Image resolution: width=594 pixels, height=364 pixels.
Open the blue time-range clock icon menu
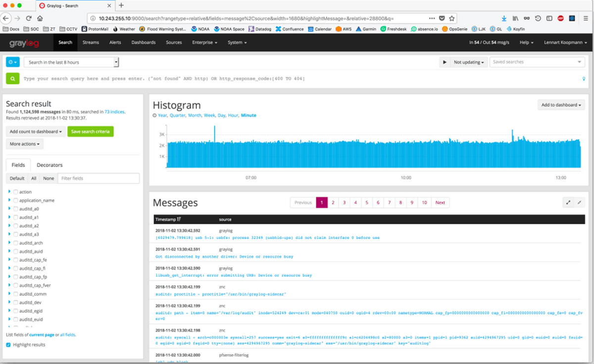pyautogui.click(x=12, y=62)
